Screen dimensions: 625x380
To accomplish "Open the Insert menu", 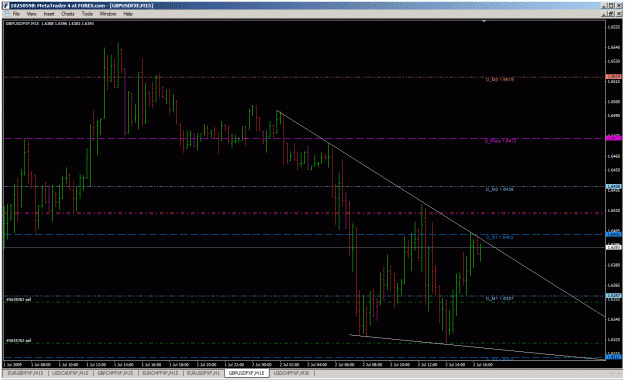I will (x=49, y=14).
